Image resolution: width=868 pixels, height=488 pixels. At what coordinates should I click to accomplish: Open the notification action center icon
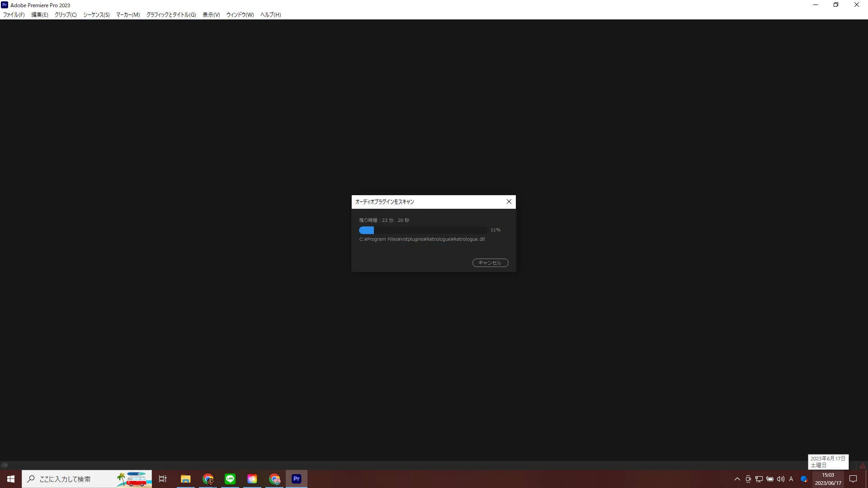(853, 479)
